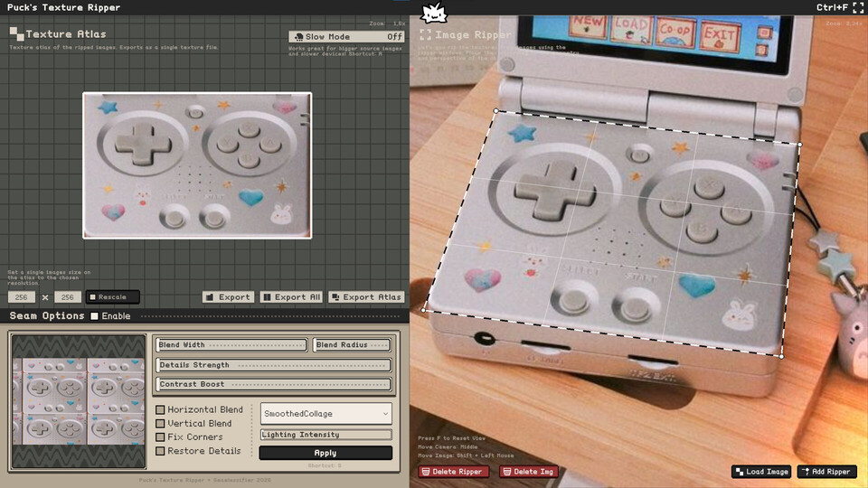Screen dimensions: 868x488
Task: Click the Apply button
Action: point(325,453)
